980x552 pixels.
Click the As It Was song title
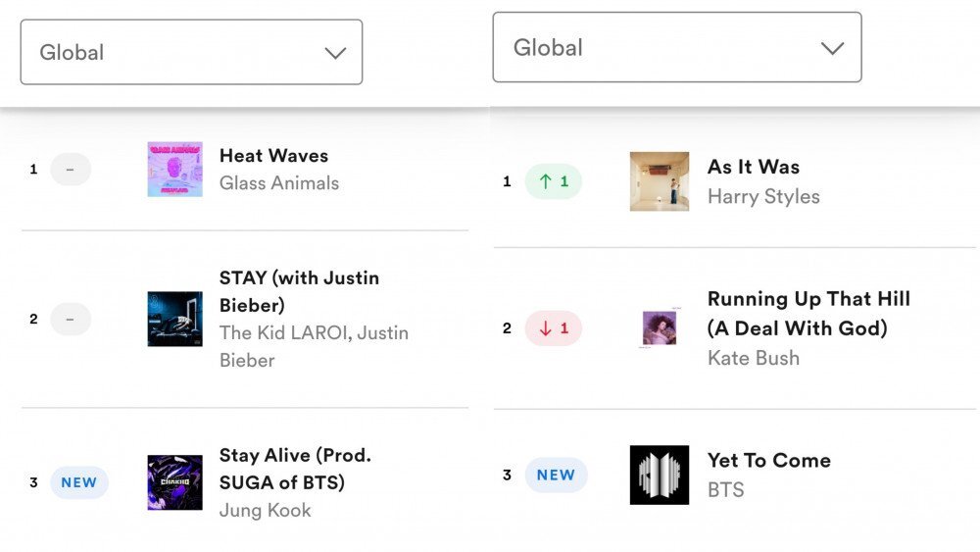point(754,167)
